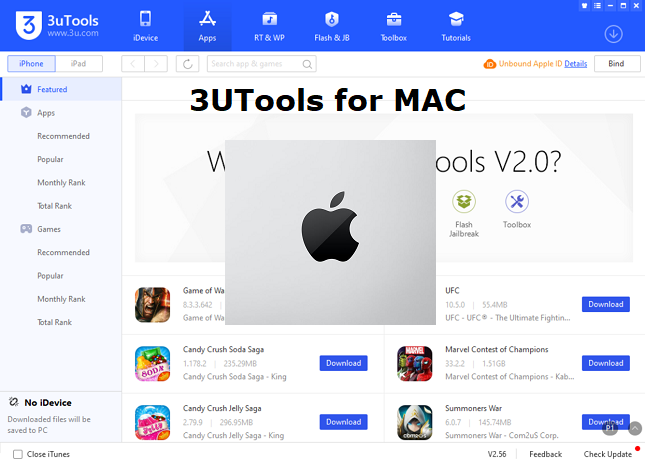Download Candy Crush Jelly Saga
The width and height of the screenshot is (645, 463).
[x=343, y=422]
